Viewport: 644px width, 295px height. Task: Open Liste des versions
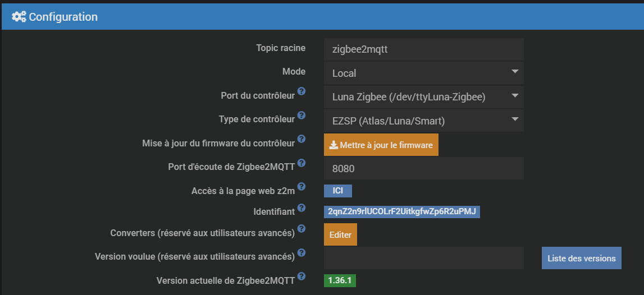coord(581,258)
